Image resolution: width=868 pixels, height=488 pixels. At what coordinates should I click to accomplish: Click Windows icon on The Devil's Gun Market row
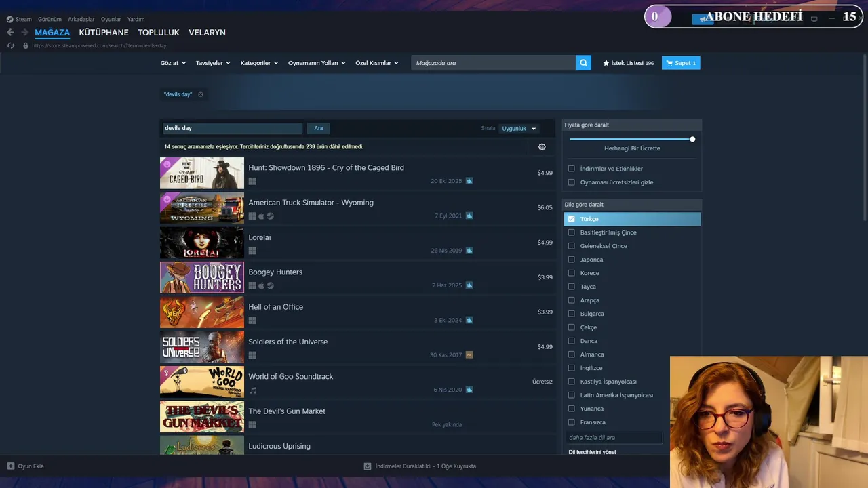pyautogui.click(x=252, y=425)
